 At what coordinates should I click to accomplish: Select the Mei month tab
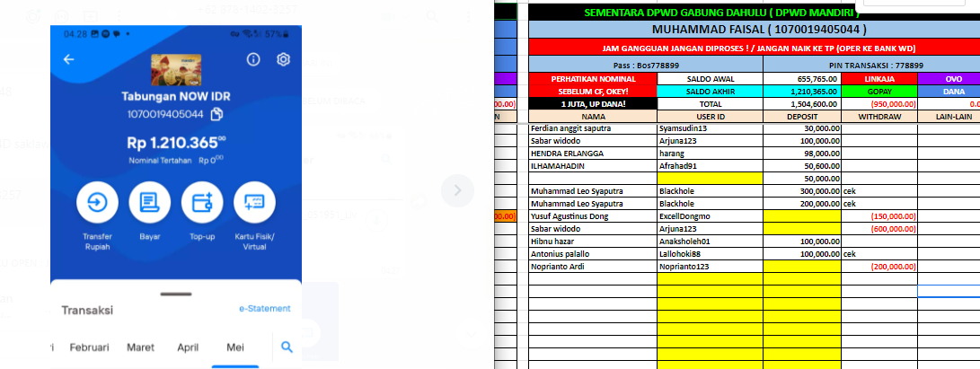[x=235, y=347]
